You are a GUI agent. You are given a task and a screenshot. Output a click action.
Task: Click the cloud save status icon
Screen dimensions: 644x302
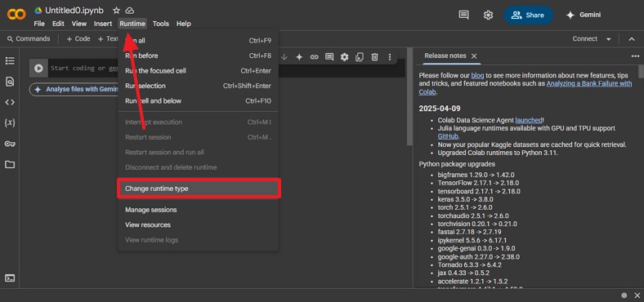(129, 11)
